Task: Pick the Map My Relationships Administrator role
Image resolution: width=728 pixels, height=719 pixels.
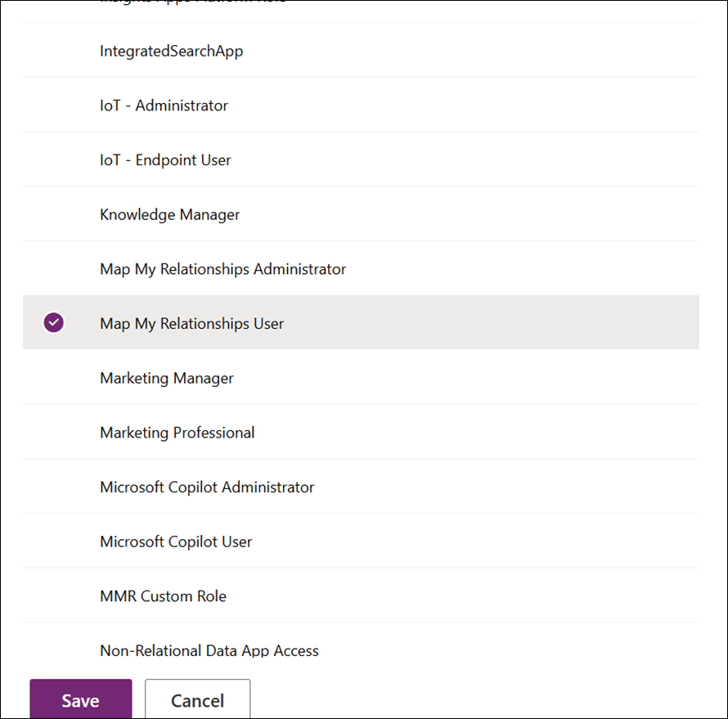Action: [222, 269]
